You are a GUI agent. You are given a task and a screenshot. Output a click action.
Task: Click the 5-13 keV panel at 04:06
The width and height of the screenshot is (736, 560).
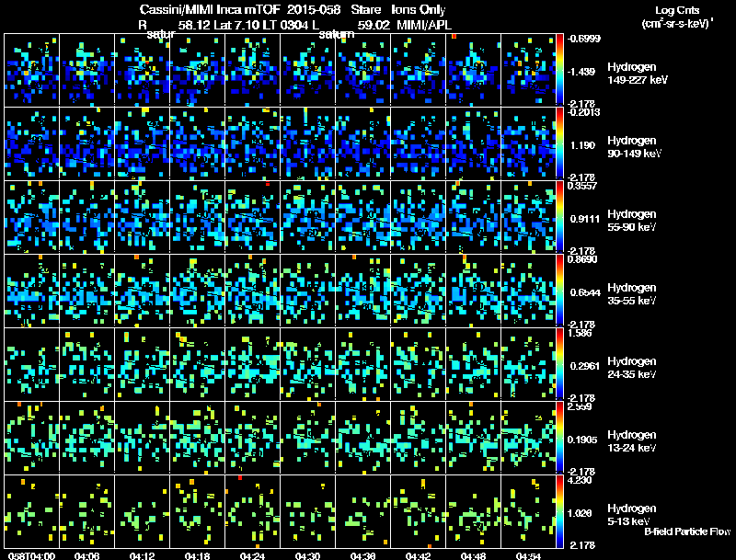(86, 511)
